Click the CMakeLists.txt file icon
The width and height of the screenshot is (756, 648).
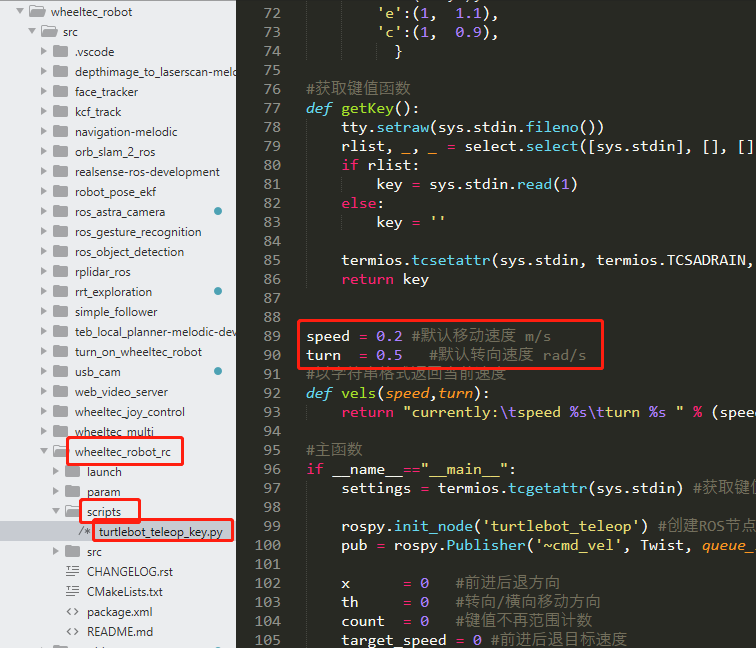[x=72, y=592]
